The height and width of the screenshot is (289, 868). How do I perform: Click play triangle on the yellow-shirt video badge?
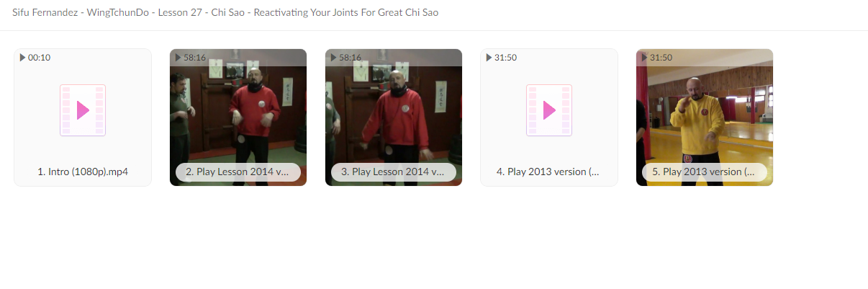tap(645, 58)
